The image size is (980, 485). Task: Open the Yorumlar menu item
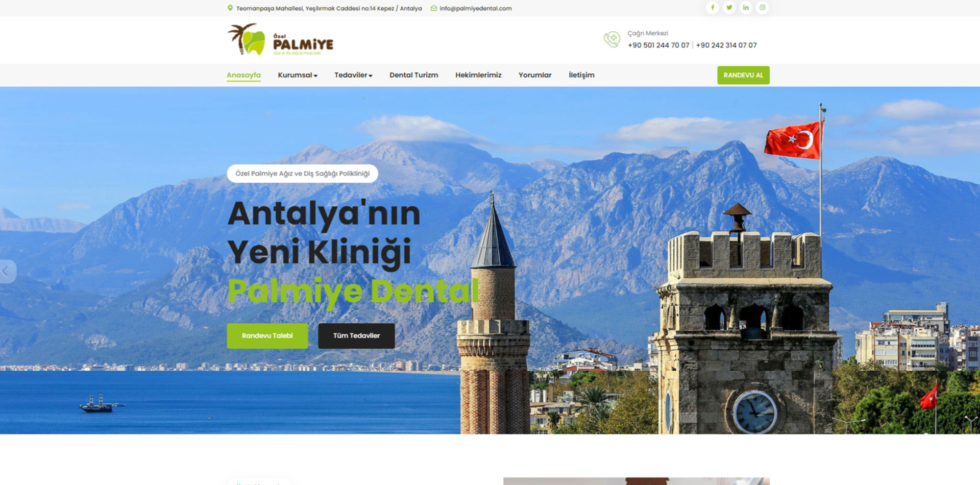click(x=534, y=75)
